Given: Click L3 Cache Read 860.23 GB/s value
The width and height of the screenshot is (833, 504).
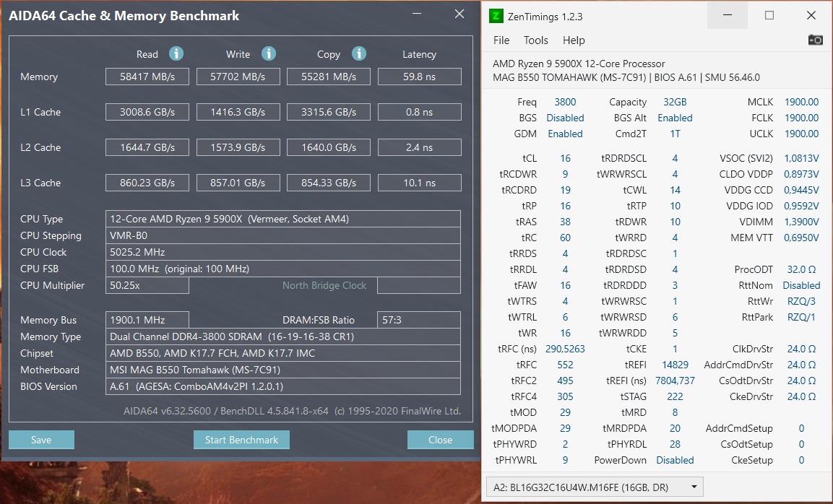Looking at the screenshot, I should tap(147, 183).
